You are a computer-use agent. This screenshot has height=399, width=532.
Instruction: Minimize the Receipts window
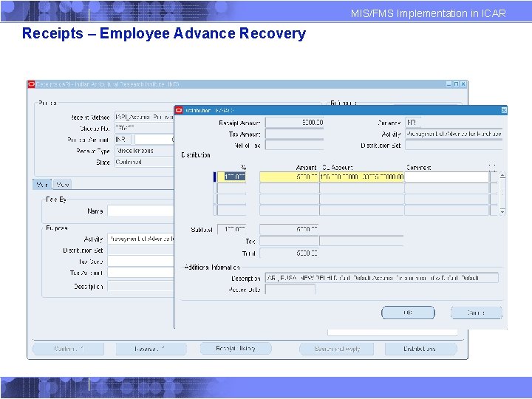pos(449,83)
